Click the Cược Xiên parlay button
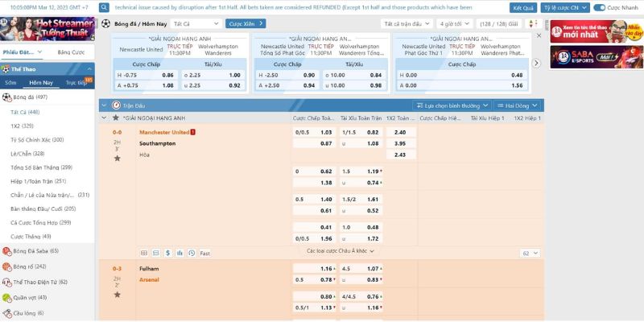Image resolution: width=644 pixels, height=322 pixels. click(245, 23)
